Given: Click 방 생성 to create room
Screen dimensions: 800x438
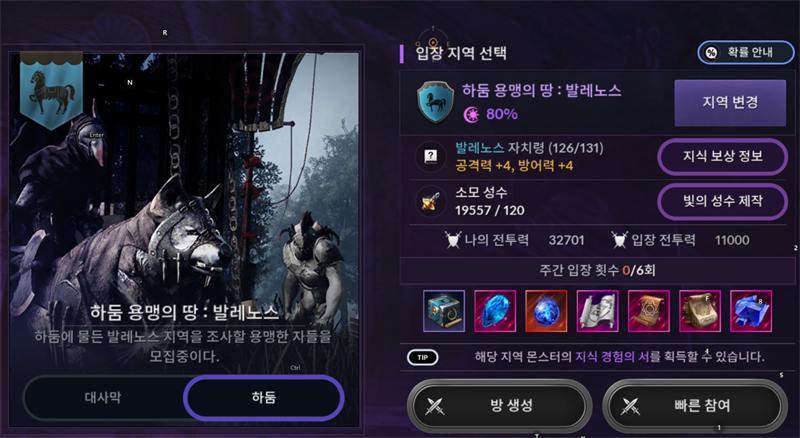Looking at the screenshot, I should 499,406.
